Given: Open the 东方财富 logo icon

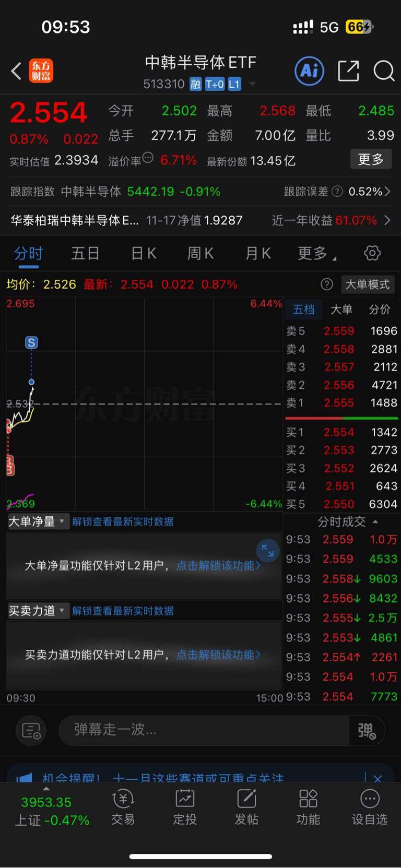Looking at the screenshot, I should point(41,71).
